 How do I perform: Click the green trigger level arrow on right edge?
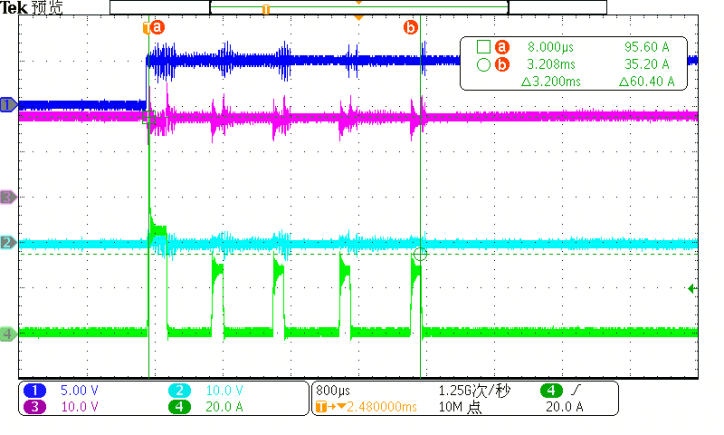point(692,289)
